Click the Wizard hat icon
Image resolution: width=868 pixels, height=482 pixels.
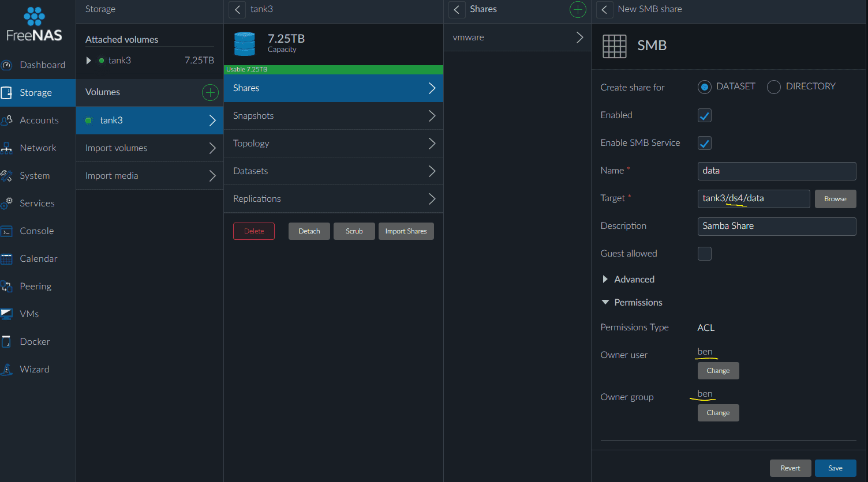6,370
